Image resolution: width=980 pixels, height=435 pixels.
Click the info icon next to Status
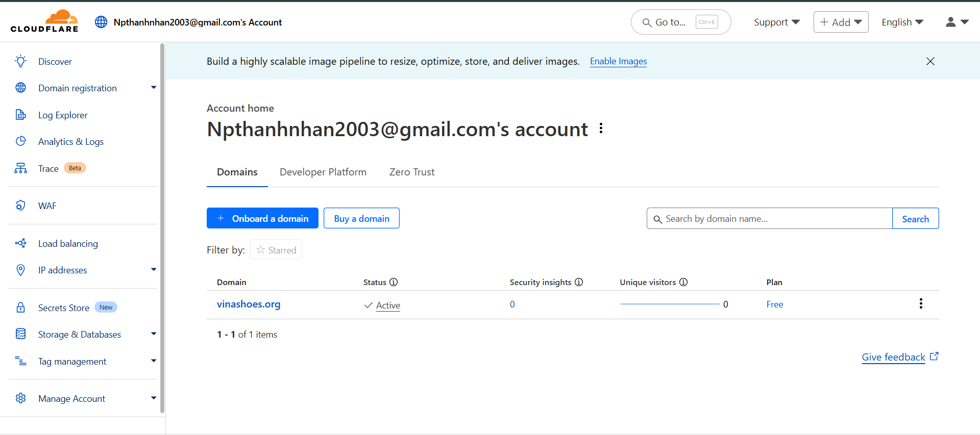point(394,282)
